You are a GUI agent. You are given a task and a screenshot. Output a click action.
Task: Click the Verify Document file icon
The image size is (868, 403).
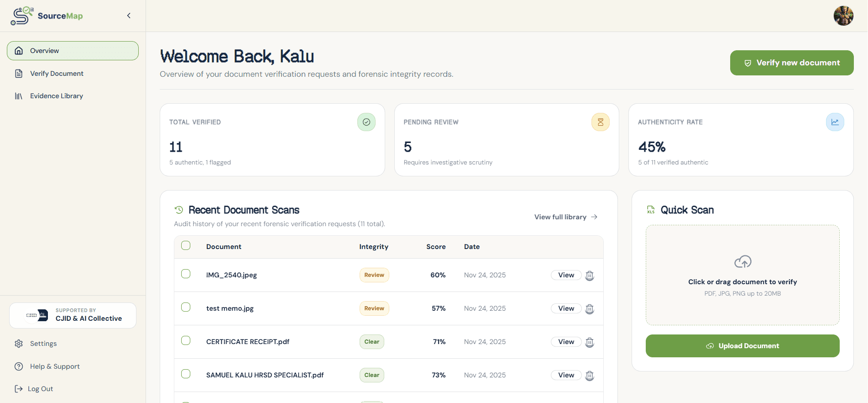pyautogui.click(x=19, y=74)
